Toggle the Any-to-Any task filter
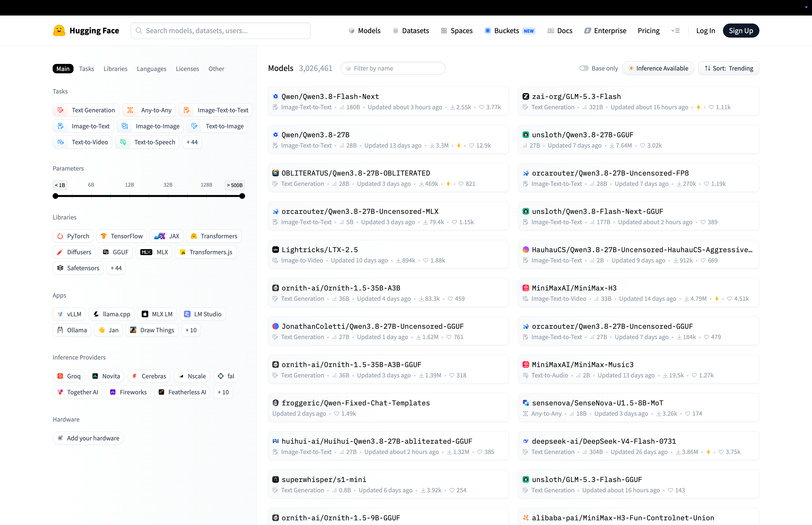812x525 pixels. 149,110
